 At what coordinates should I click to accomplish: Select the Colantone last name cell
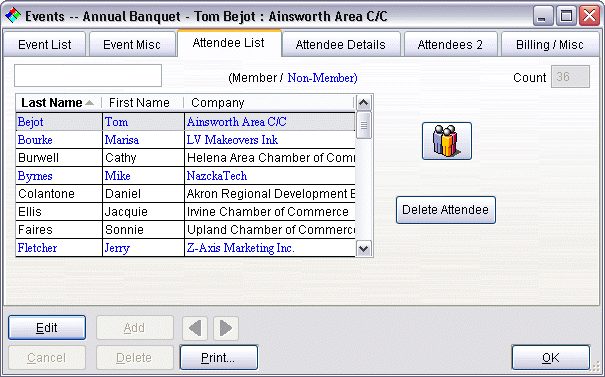[59, 194]
